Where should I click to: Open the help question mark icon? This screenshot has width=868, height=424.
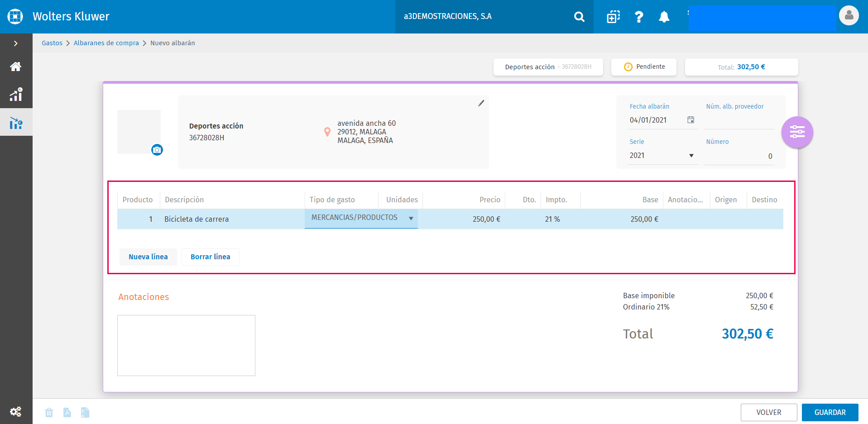(639, 17)
